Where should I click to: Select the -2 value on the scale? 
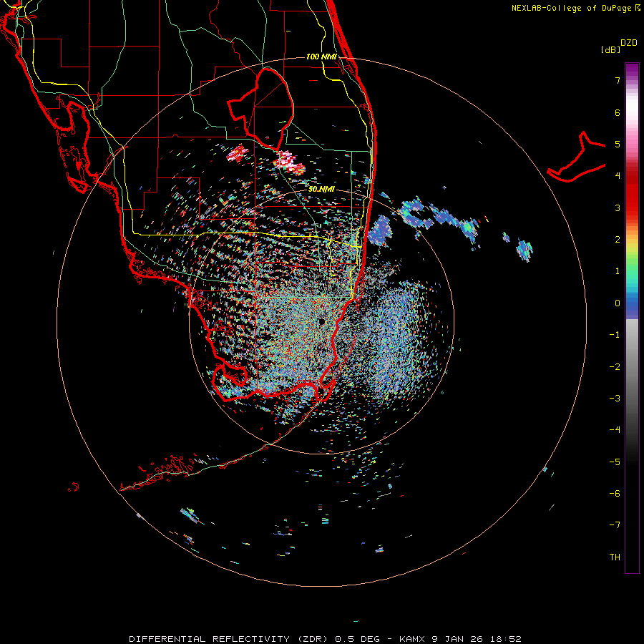pos(615,367)
